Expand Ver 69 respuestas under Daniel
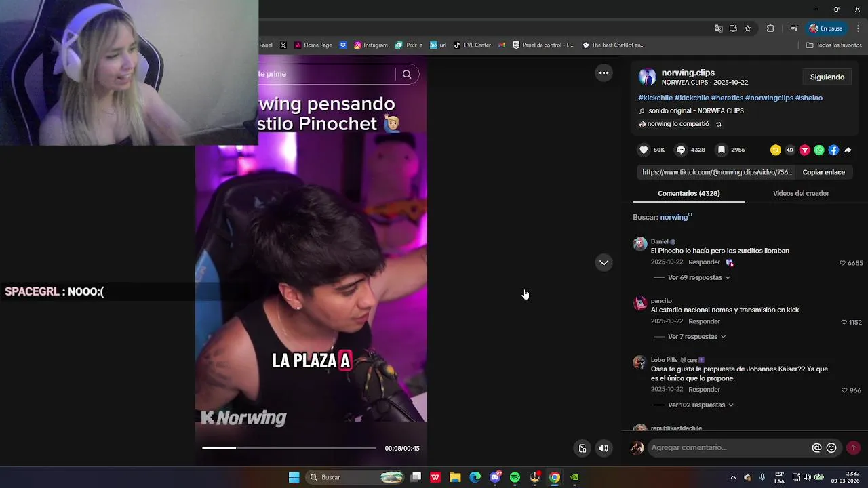This screenshot has height=488, width=868. (x=698, y=277)
